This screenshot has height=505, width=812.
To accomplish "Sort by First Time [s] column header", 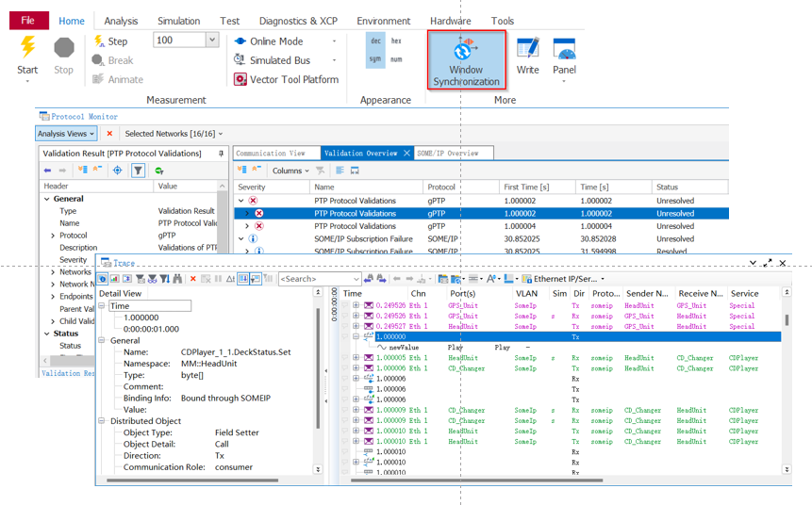I will [537, 187].
